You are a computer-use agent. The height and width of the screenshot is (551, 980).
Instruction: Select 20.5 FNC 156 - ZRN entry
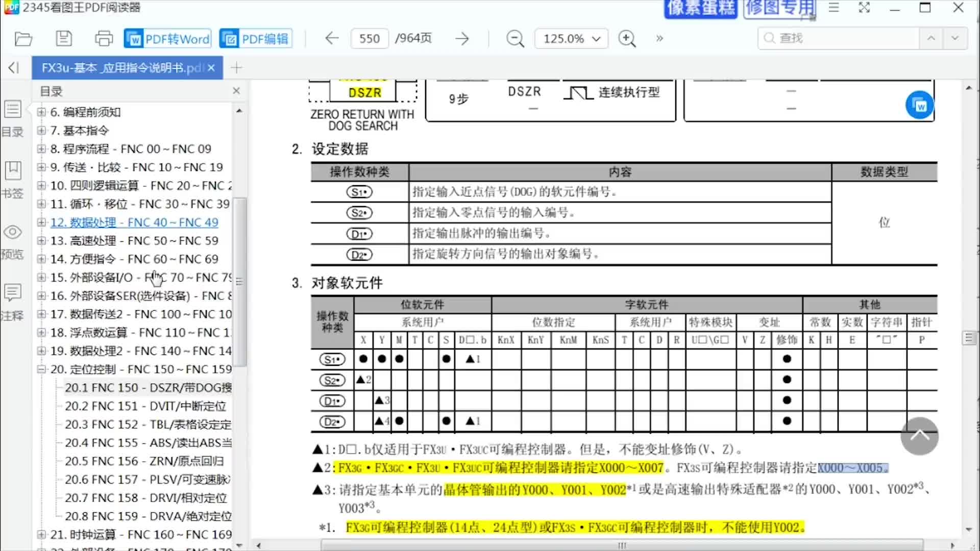click(x=144, y=461)
